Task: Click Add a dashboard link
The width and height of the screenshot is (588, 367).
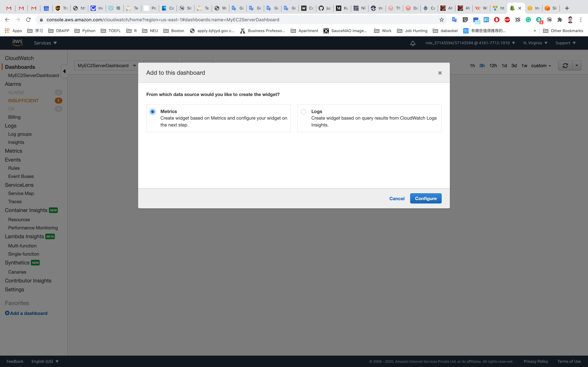Action: click(26, 313)
